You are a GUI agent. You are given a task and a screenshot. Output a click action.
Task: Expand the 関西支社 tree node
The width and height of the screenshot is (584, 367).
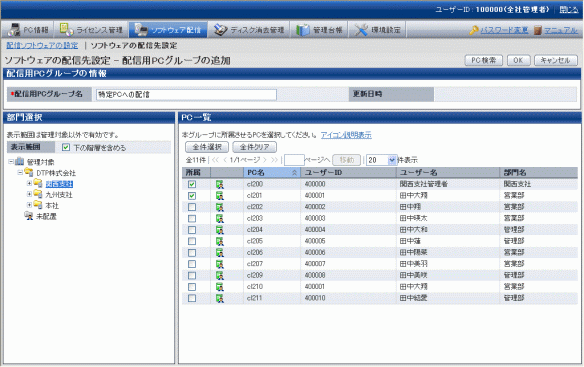[29, 183]
